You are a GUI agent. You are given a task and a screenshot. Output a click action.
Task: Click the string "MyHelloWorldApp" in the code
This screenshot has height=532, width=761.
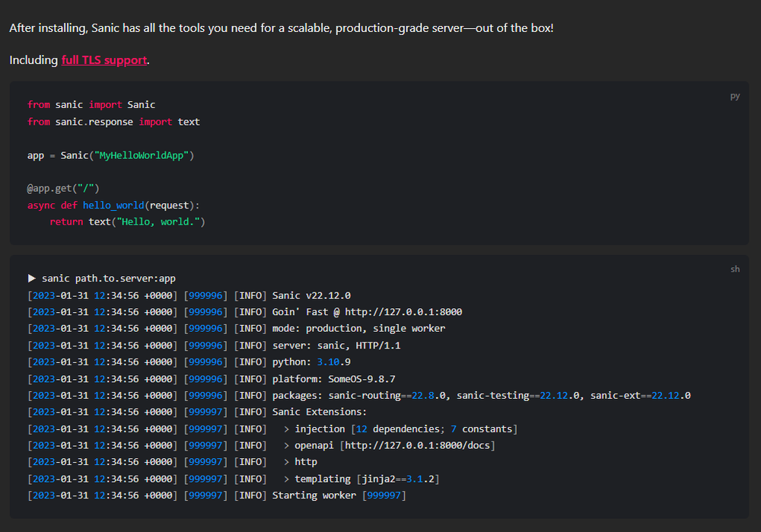coord(142,156)
